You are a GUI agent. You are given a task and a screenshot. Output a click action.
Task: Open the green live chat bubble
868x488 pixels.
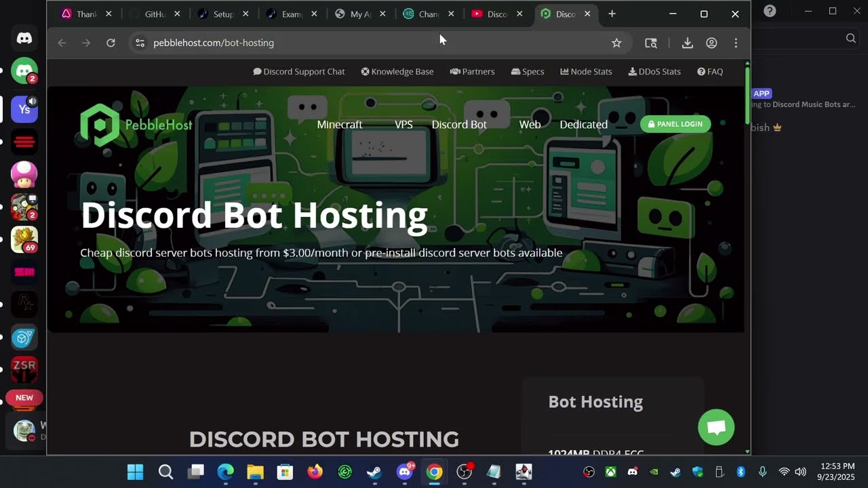[716, 427]
